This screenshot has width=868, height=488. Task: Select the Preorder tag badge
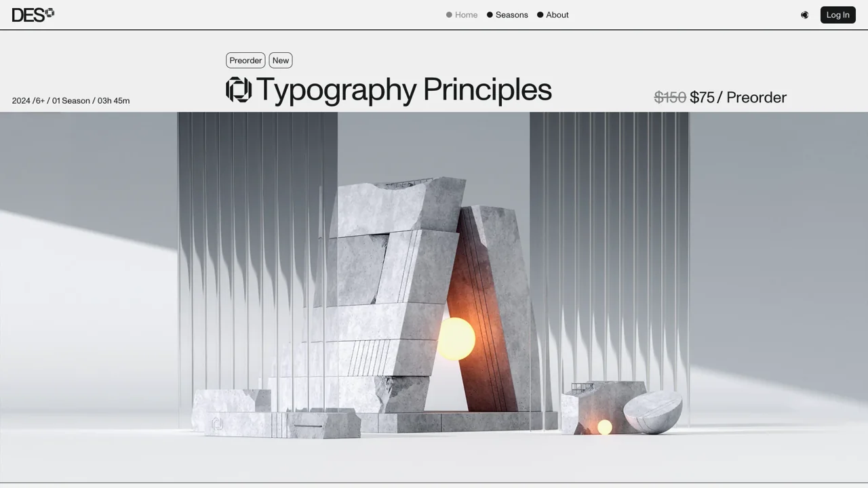pos(245,60)
